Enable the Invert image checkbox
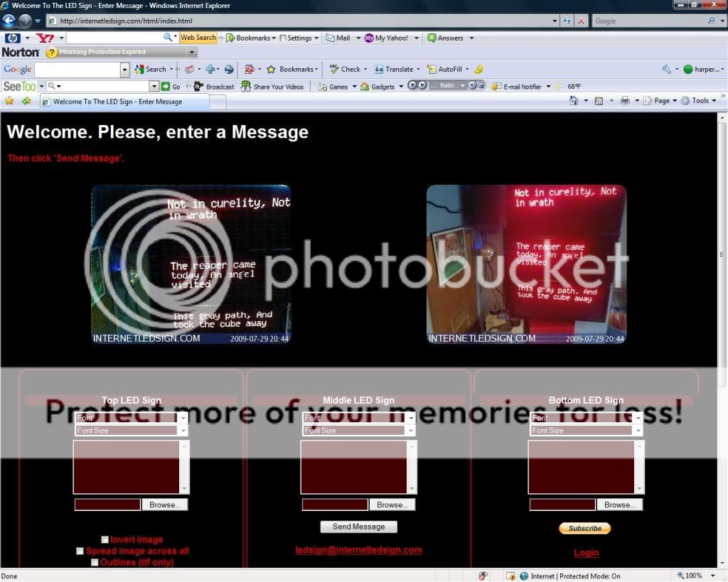This screenshot has height=582, width=728. pyautogui.click(x=105, y=540)
